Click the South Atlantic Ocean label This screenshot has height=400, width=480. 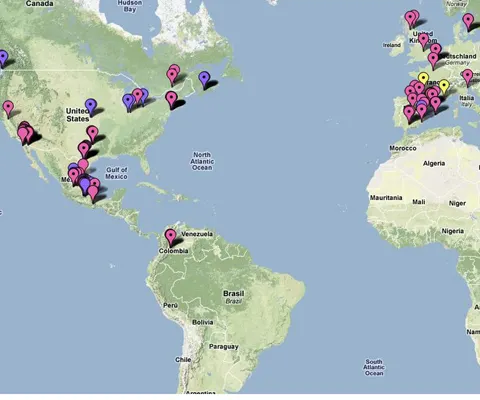[x=374, y=367]
